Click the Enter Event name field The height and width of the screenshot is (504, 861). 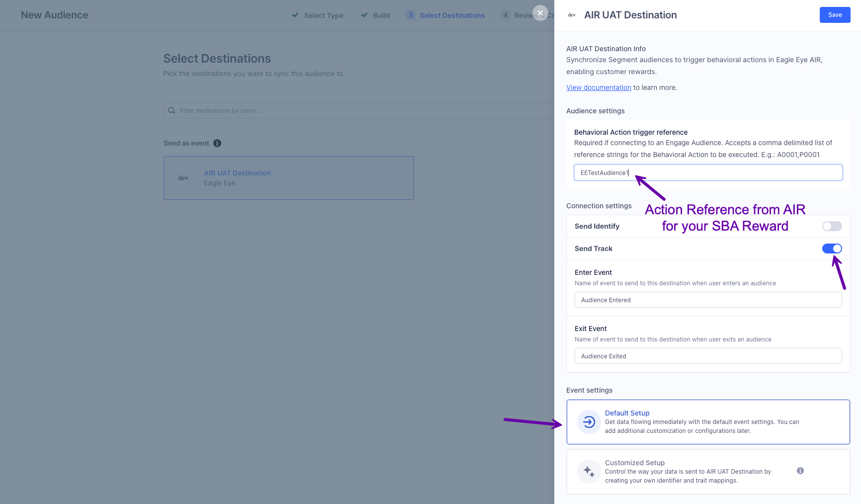pyautogui.click(x=708, y=300)
